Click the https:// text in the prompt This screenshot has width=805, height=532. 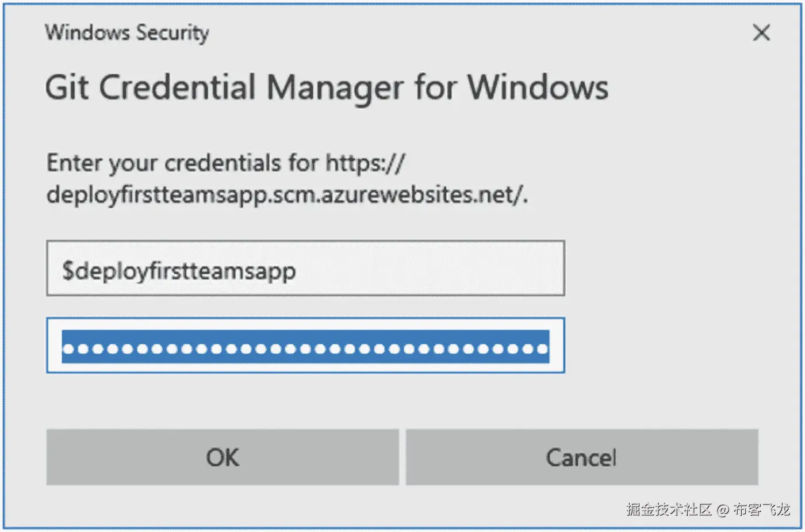365,163
